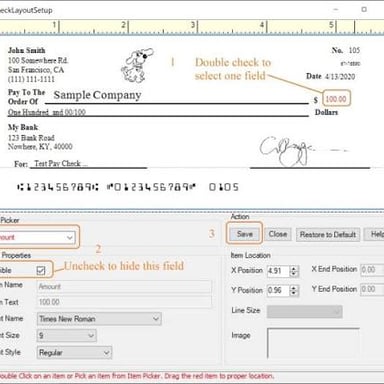Decrease X Position with down arrow
The width and height of the screenshot is (384, 384).
(293, 274)
